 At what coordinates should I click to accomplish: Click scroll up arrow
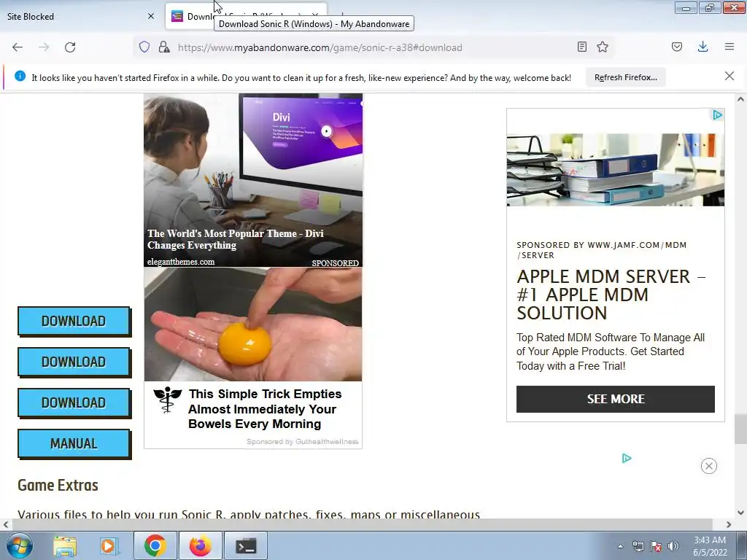[740, 99]
